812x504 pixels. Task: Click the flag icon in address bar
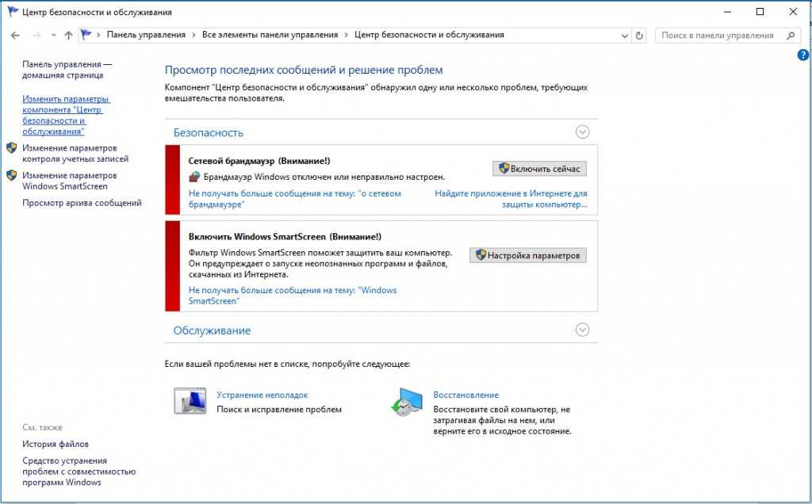point(86,35)
